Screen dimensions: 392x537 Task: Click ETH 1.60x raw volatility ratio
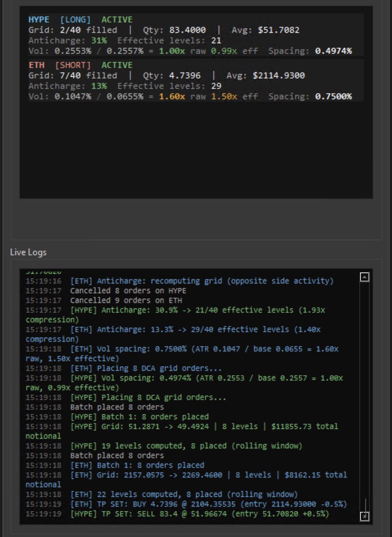tap(172, 97)
